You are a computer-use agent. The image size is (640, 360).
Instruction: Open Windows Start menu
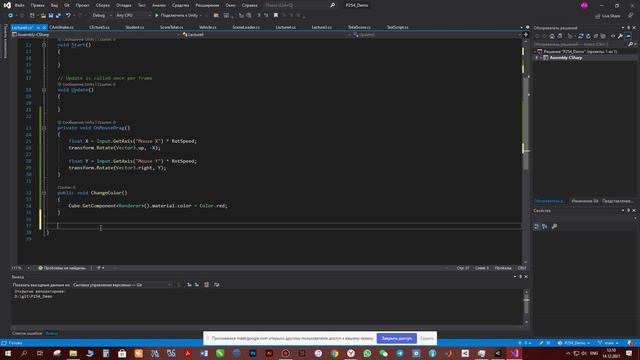[8, 353]
